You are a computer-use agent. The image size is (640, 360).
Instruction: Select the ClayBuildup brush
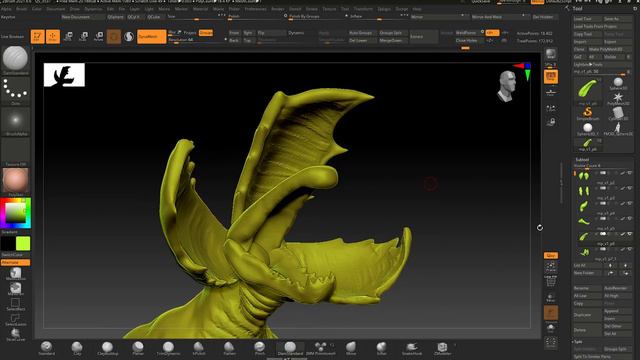click(107, 348)
